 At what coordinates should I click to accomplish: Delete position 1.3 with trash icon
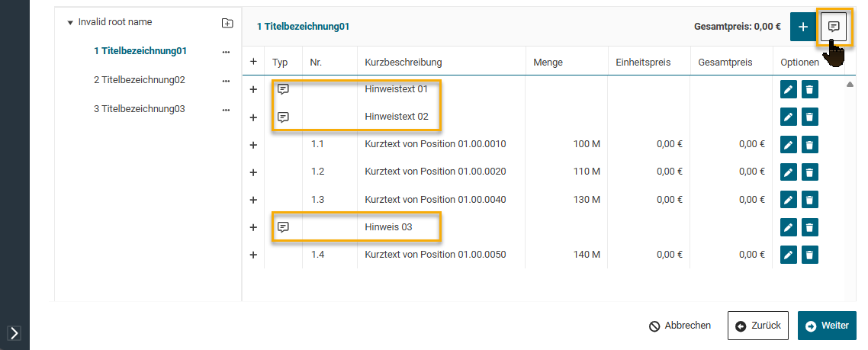[809, 200]
